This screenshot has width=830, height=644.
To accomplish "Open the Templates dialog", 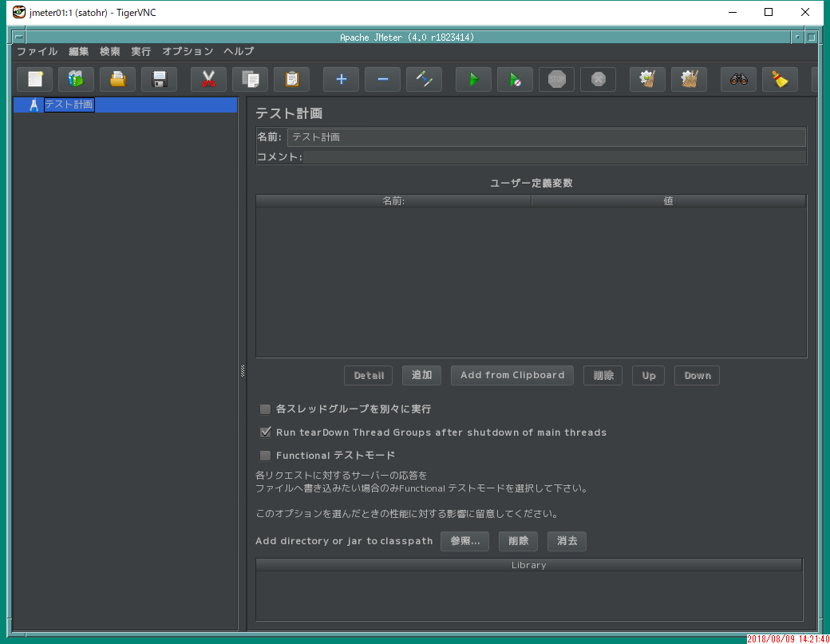I will tap(75, 79).
